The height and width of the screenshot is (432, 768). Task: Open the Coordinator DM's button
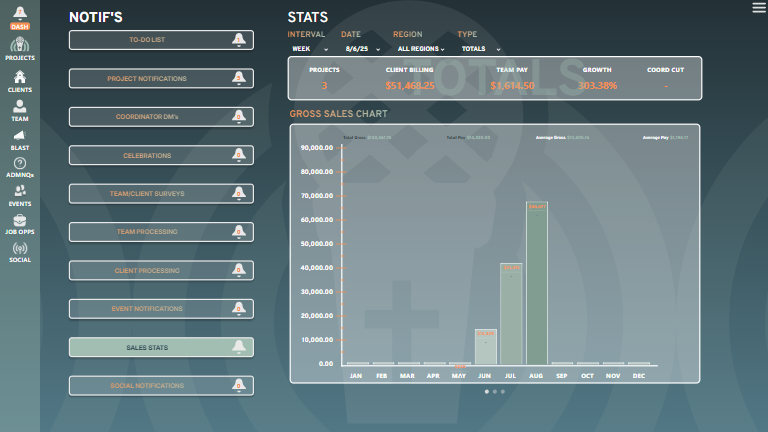[x=160, y=117]
